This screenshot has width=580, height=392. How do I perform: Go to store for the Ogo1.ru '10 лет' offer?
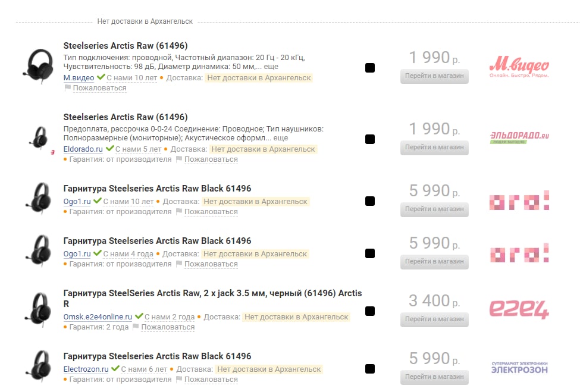[x=434, y=209]
